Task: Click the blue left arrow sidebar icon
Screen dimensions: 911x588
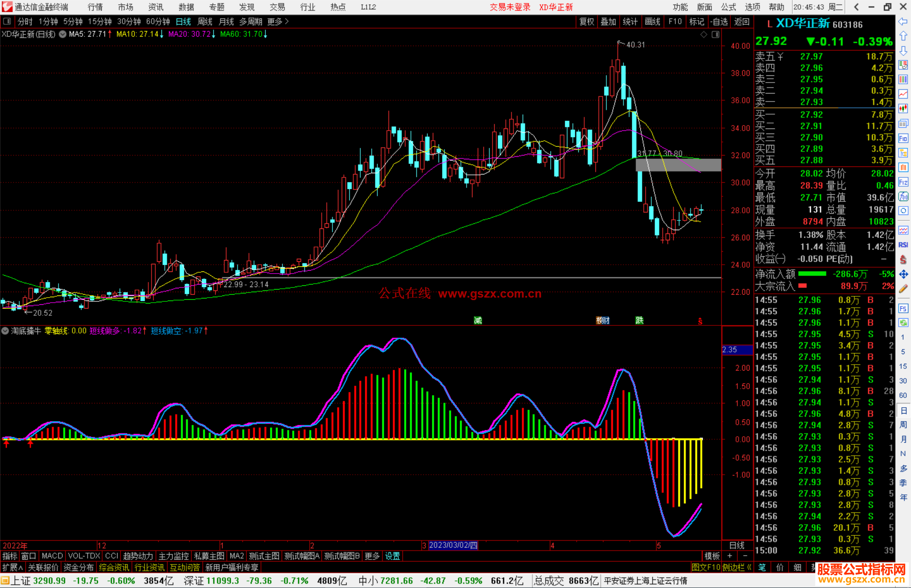Action: (903, 21)
